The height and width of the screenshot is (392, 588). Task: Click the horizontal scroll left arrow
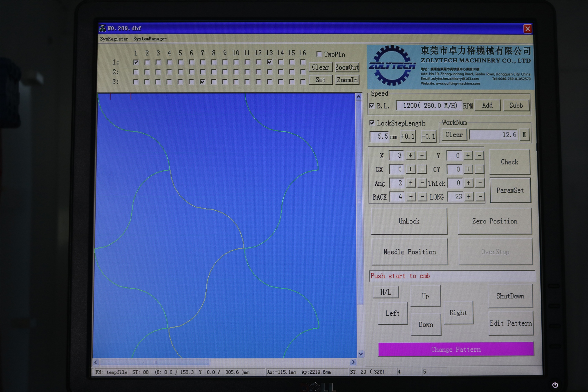[96, 362]
